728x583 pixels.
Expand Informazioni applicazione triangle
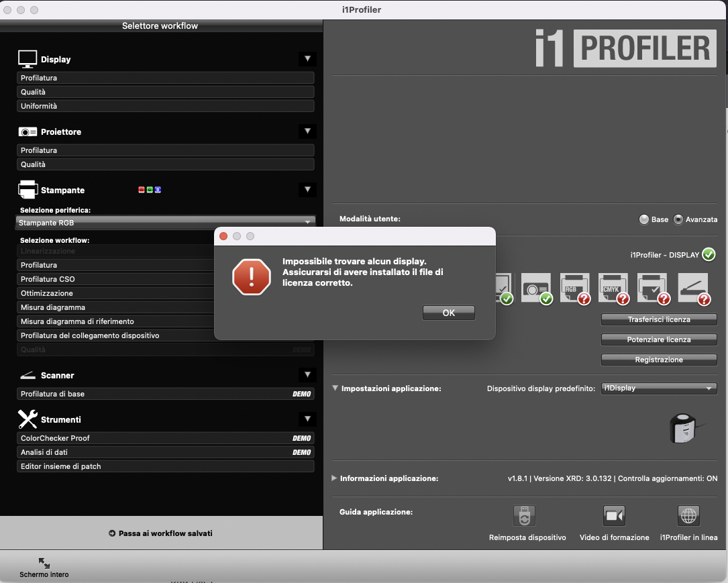[x=334, y=478]
